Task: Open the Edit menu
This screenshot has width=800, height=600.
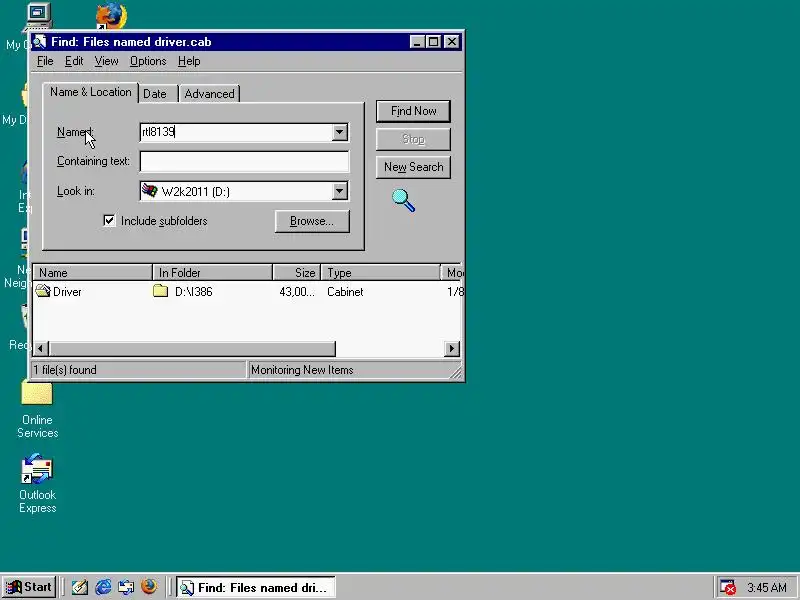Action: pos(73,61)
